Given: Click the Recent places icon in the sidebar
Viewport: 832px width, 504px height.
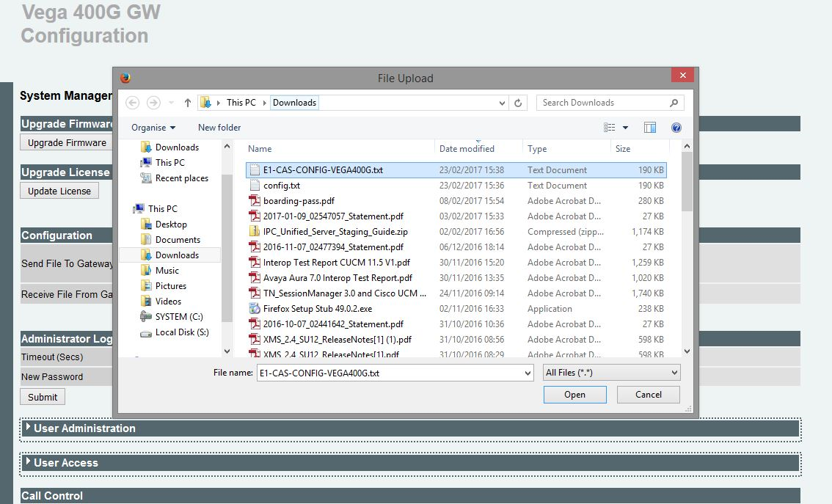Looking at the screenshot, I should tap(146, 178).
